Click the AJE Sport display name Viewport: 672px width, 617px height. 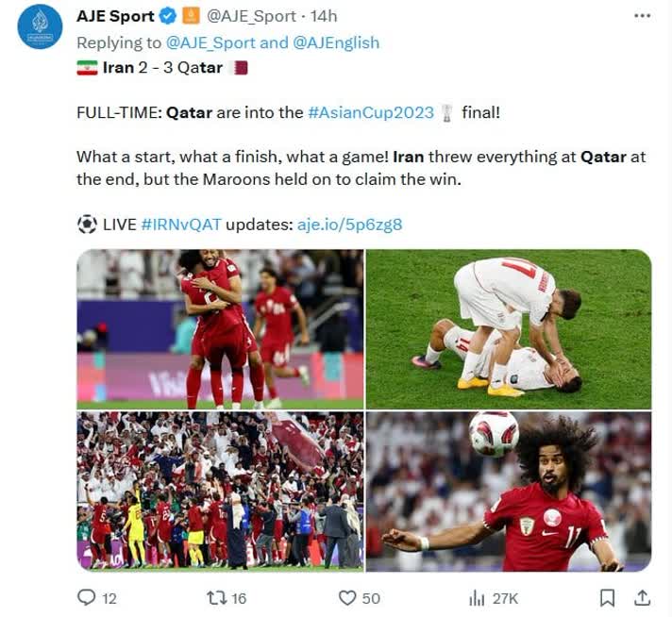[115, 16]
